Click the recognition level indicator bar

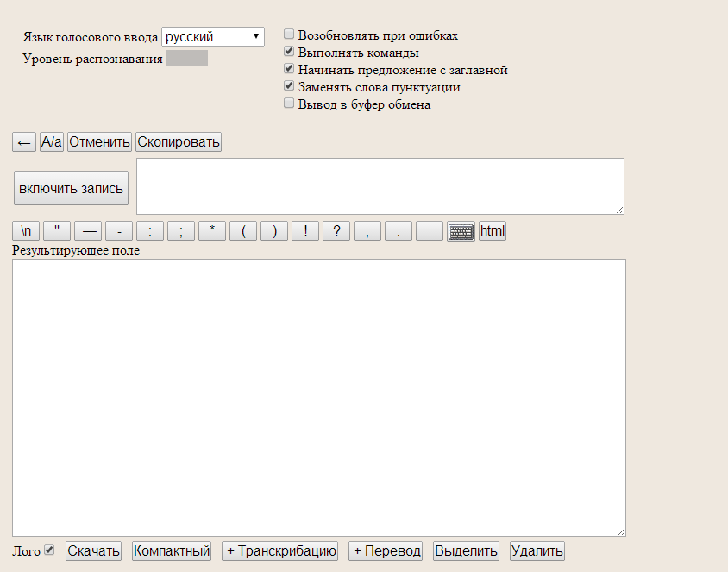[187, 59]
